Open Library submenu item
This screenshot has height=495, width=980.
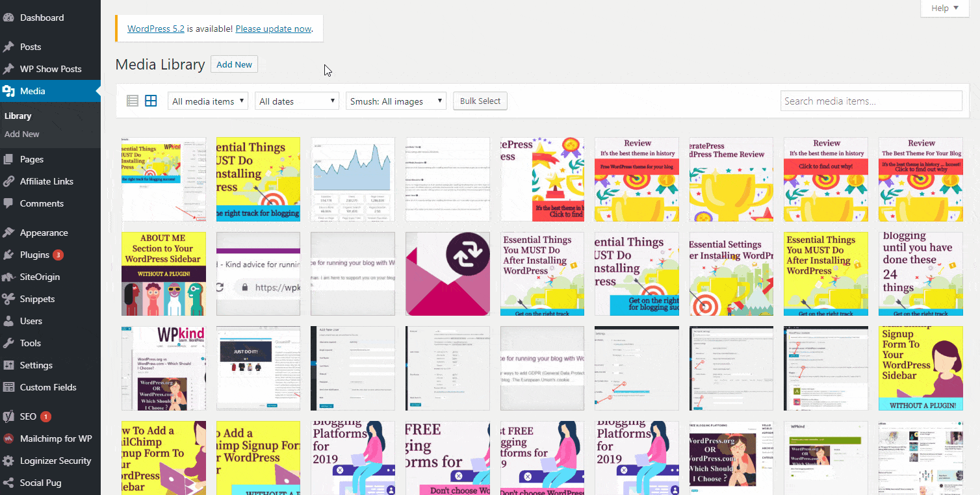[x=18, y=116]
